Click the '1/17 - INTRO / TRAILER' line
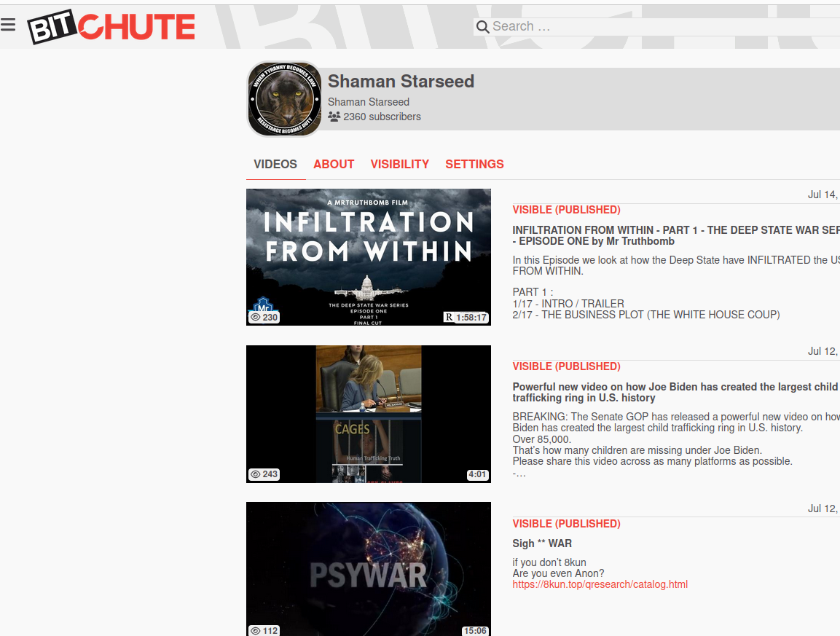840x636 pixels. pyautogui.click(x=568, y=303)
